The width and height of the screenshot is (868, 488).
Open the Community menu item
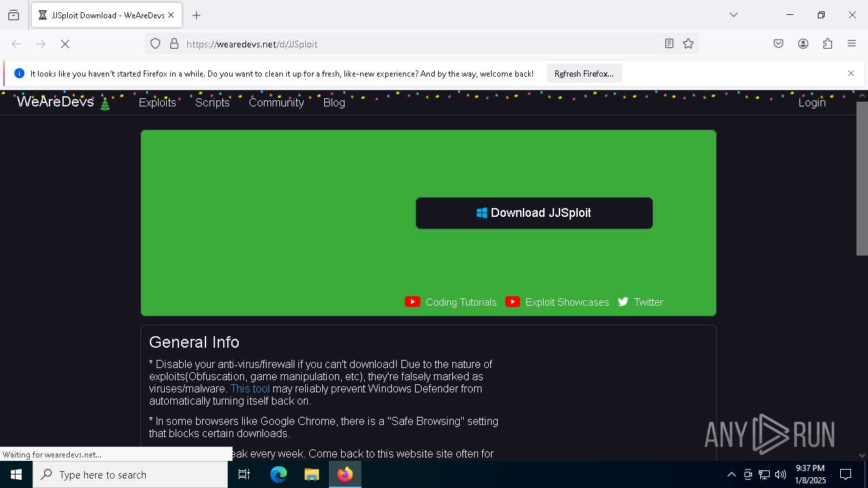coord(276,102)
